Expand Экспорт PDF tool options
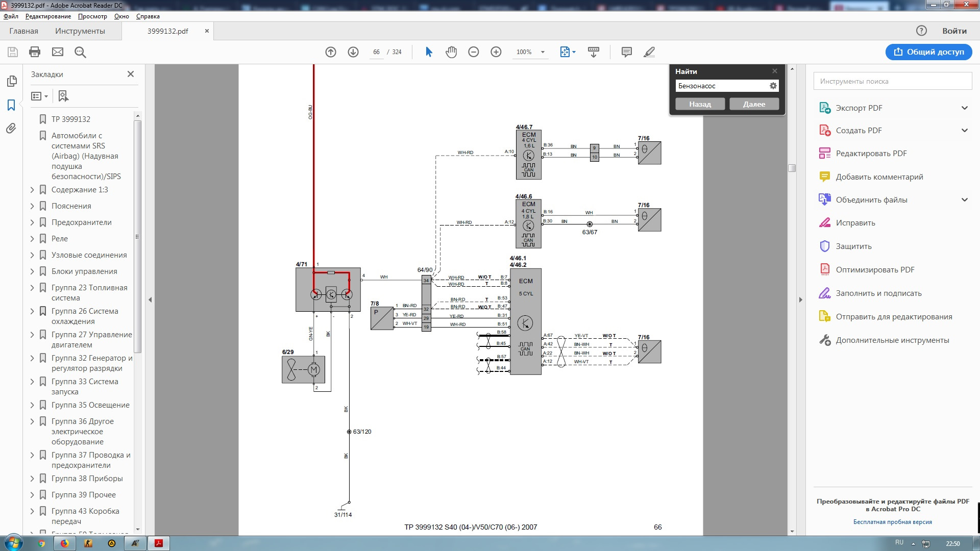Screen dimensions: 980x551 point(965,108)
